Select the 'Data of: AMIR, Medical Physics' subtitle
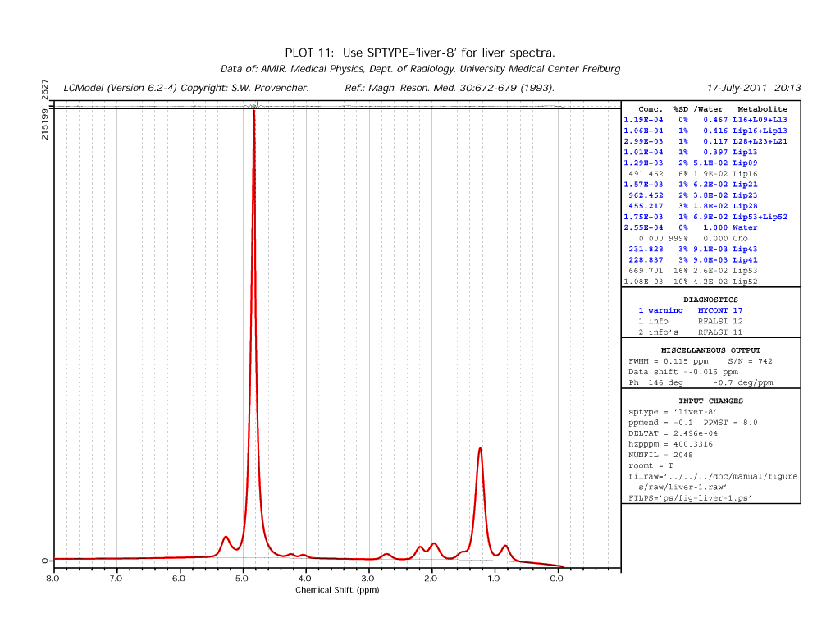This screenshot has height=632, width=840. (421, 69)
